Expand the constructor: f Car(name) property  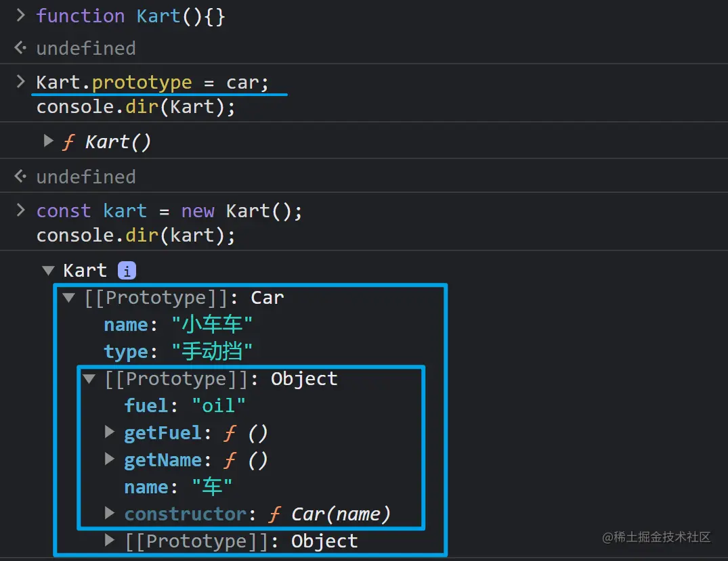[110, 513]
